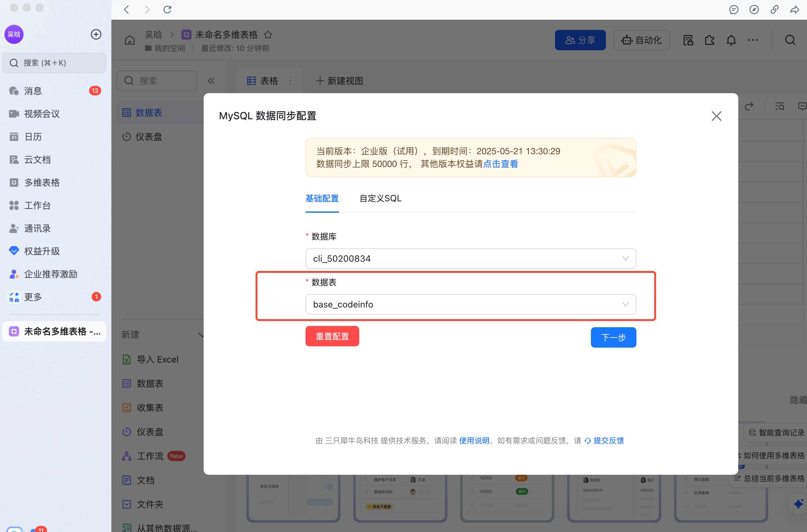Click the 下一步 button
Image resolution: width=807 pixels, height=532 pixels.
[x=613, y=337]
